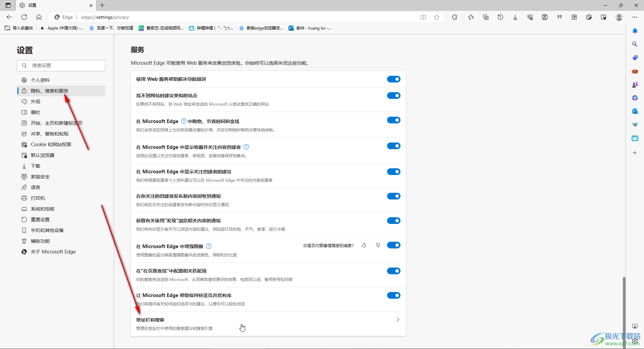Toggle 找不到网站时建议类似的站点
The height and width of the screenshot is (349, 644).
[393, 96]
